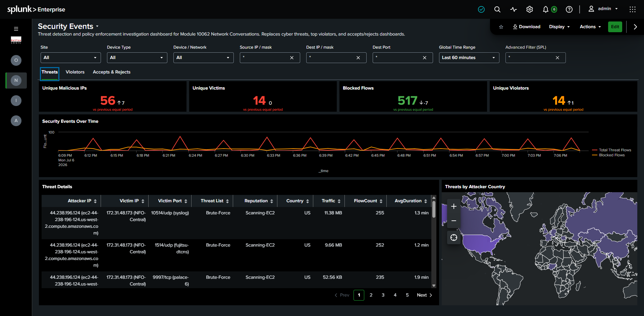Switch to the Threats tab
This screenshot has height=316, width=644.
tap(50, 72)
